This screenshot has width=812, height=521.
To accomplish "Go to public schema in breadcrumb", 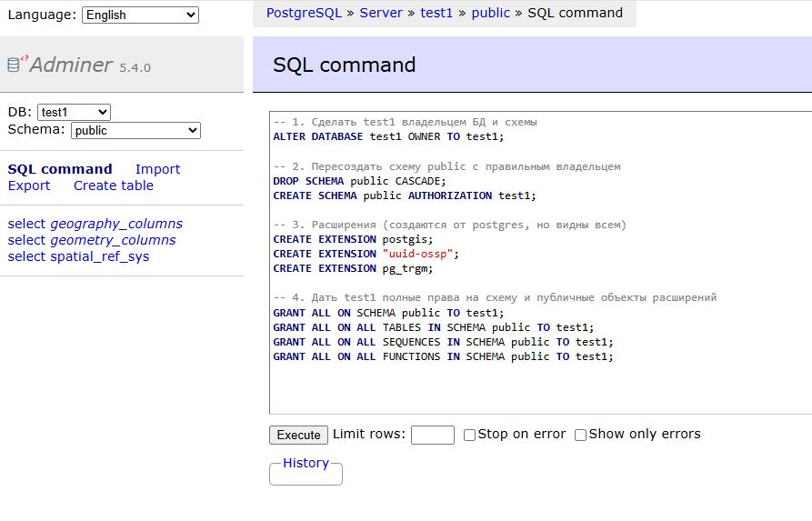I will (x=490, y=13).
